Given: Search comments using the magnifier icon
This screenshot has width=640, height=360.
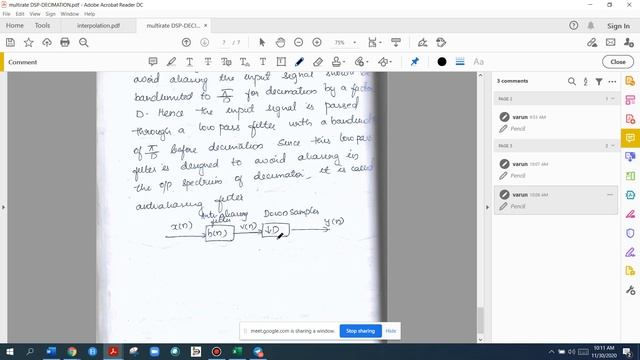Looking at the screenshot, I should point(571,81).
